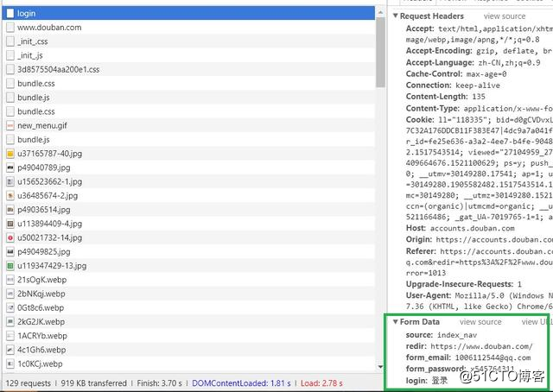The height and width of the screenshot is (392, 553).
Task: Select _init_.js request name
Action: pos(30,55)
